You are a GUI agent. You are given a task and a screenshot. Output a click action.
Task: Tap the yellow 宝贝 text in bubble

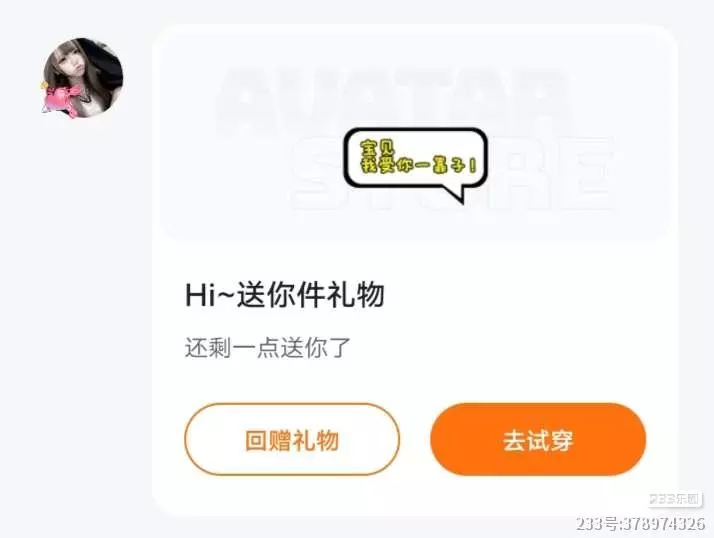pyautogui.click(x=378, y=148)
